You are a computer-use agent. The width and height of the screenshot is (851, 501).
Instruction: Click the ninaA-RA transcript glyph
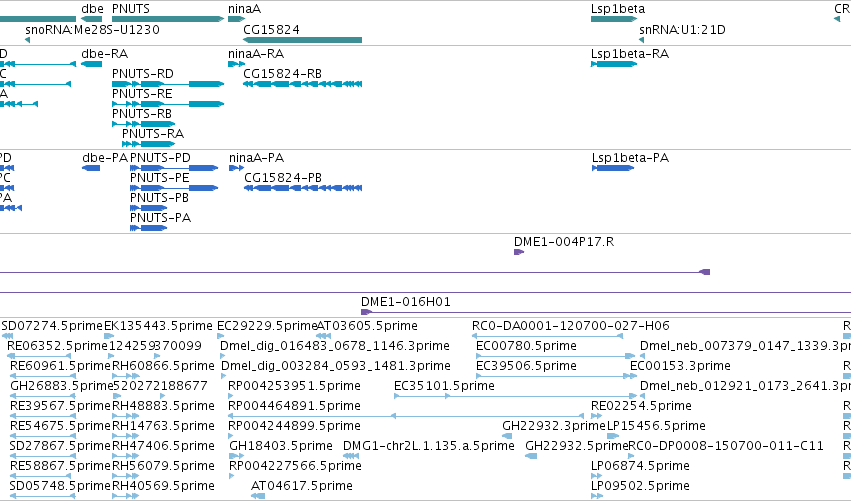click(237, 64)
